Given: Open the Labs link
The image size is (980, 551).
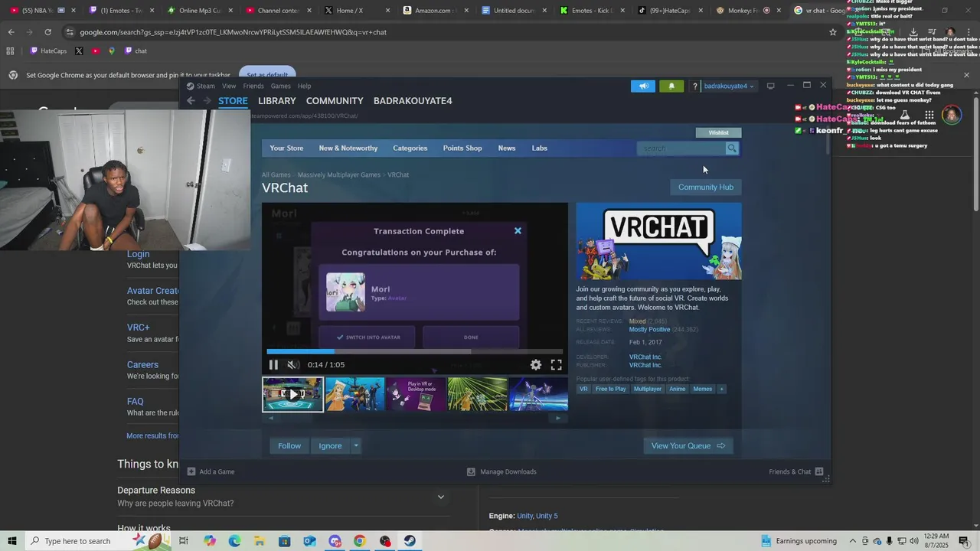Looking at the screenshot, I should coord(540,148).
